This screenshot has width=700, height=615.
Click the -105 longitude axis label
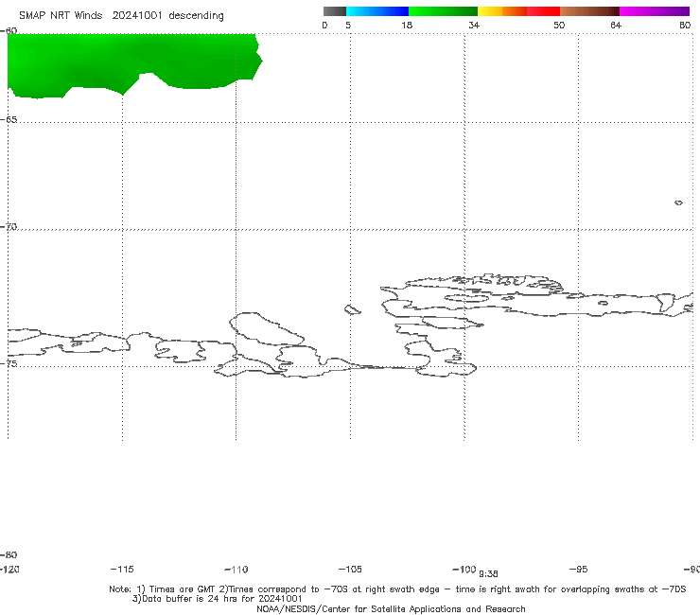(x=350, y=569)
